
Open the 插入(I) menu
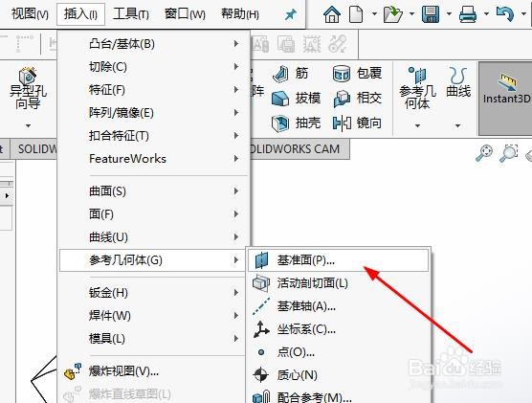(80, 14)
